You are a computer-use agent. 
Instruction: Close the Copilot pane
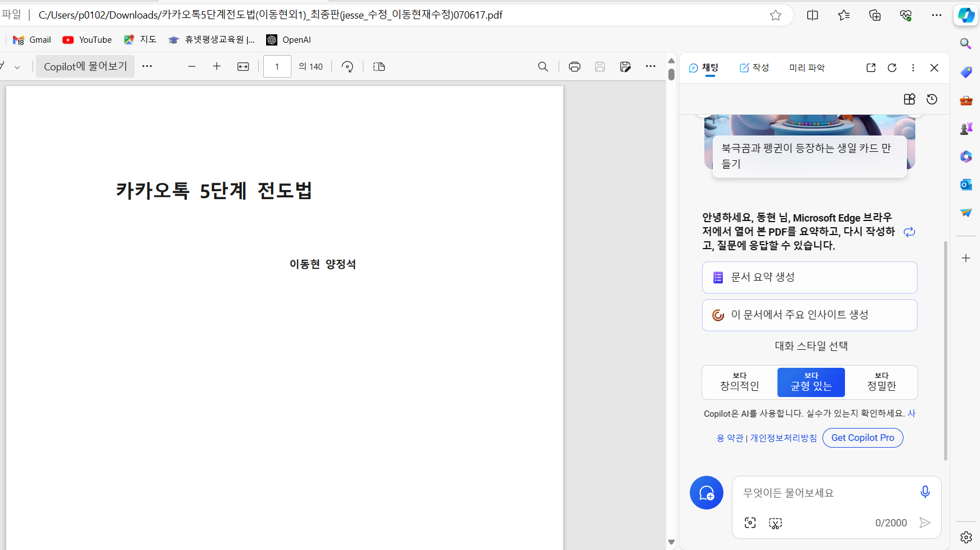pos(934,67)
